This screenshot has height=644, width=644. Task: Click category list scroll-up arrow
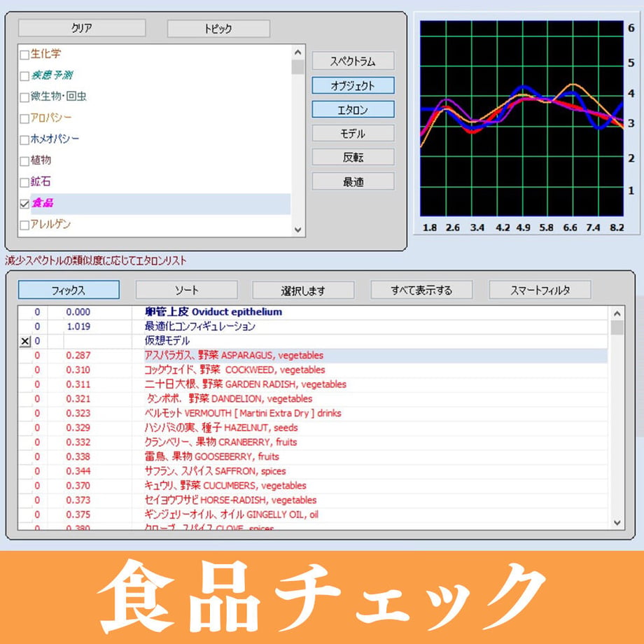pyautogui.click(x=297, y=52)
